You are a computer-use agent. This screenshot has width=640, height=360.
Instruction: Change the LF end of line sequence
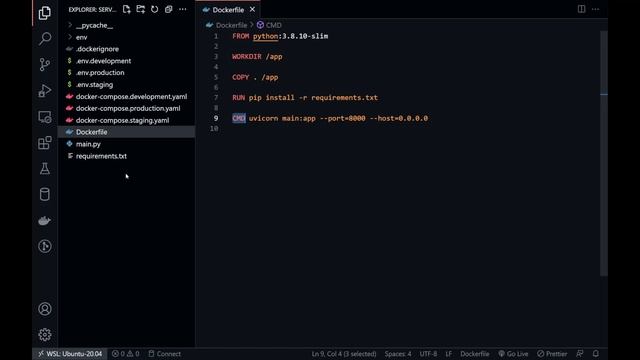pos(448,354)
